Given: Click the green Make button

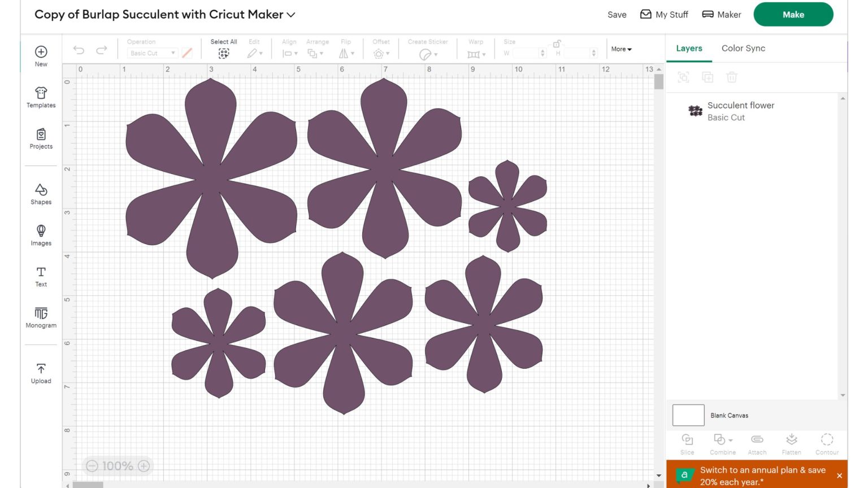Looking at the screenshot, I should (x=793, y=15).
